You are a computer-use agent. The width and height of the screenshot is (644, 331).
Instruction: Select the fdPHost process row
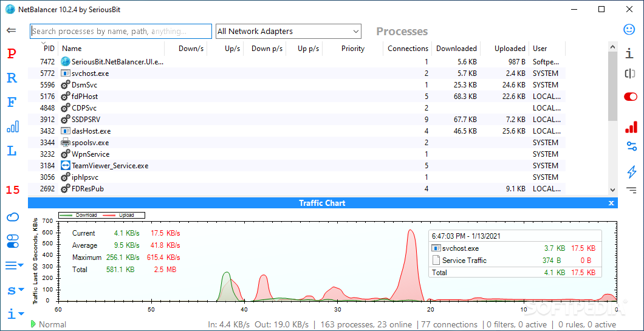[296, 97]
